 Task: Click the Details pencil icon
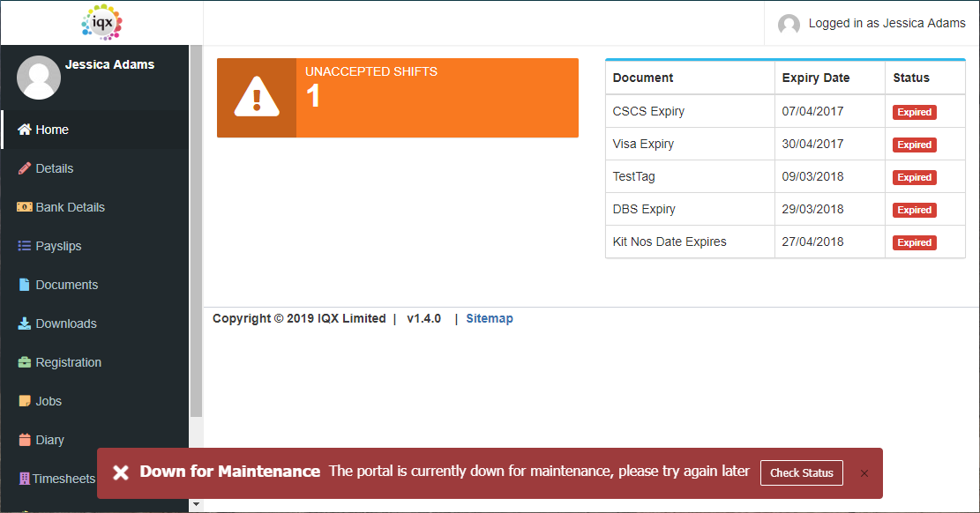[25, 168]
